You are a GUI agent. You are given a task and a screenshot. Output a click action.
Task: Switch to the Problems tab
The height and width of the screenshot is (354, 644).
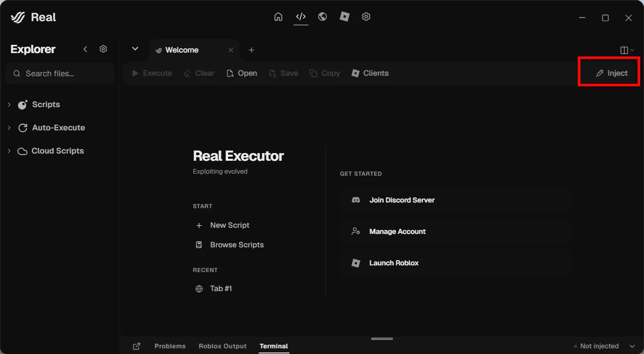pos(170,346)
